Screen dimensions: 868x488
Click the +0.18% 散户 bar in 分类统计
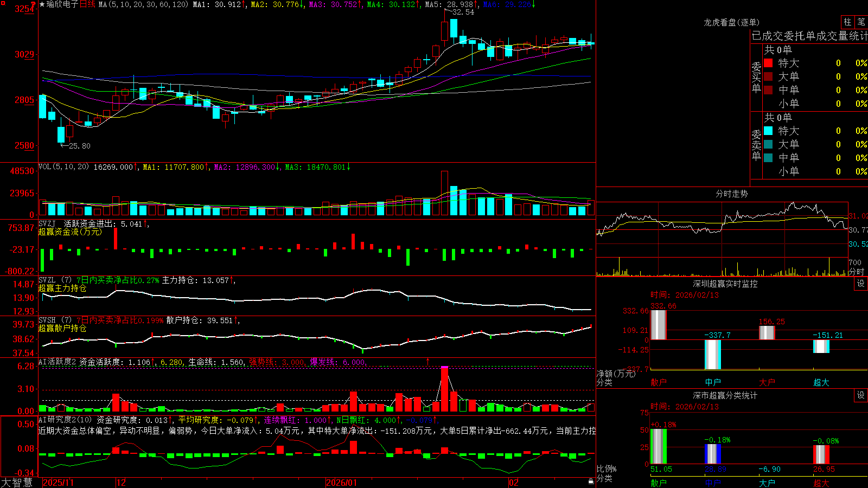pyautogui.click(x=659, y=446)
